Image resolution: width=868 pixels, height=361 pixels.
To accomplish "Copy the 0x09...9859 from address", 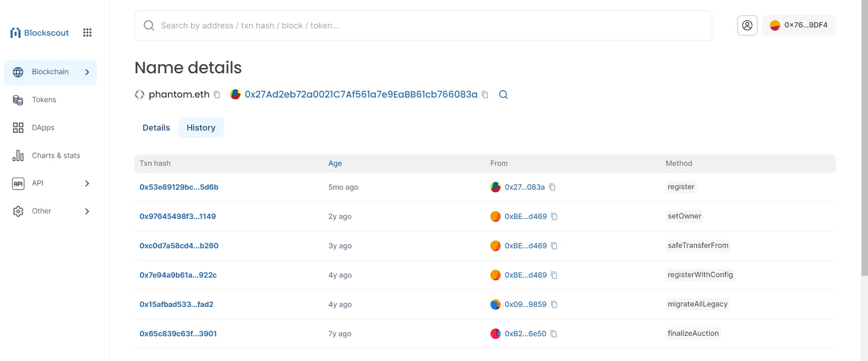I will pos(554,304).
